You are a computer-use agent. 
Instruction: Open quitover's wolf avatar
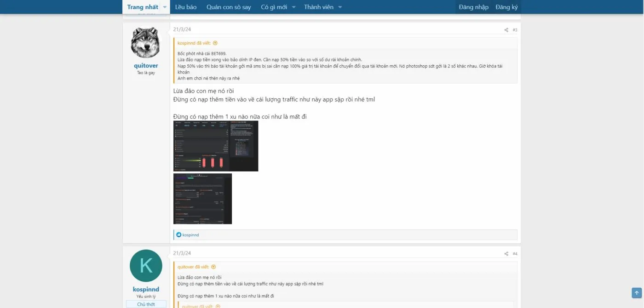[146, 42]
